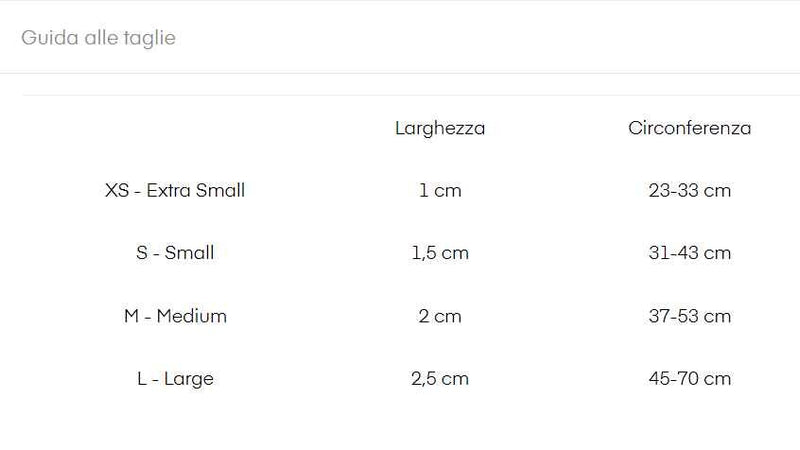Viewport: 800px width, 450px height.
Task: Click the empty top-left table header cell
Action: pos(175,128)
